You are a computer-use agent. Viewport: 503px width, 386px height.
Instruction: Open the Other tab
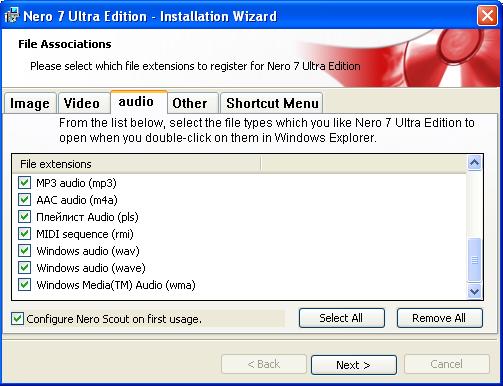[x=190, y=103]
